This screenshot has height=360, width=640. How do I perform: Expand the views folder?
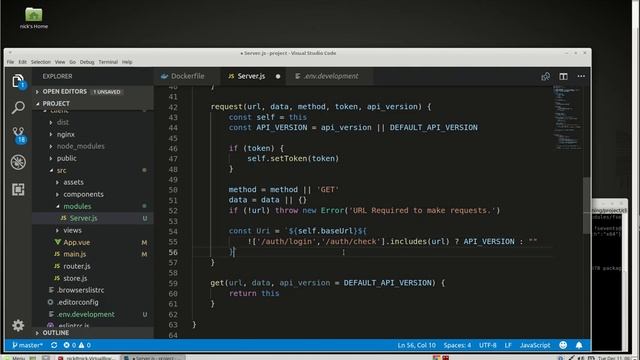pyautogui.click(x=93, y=230)
